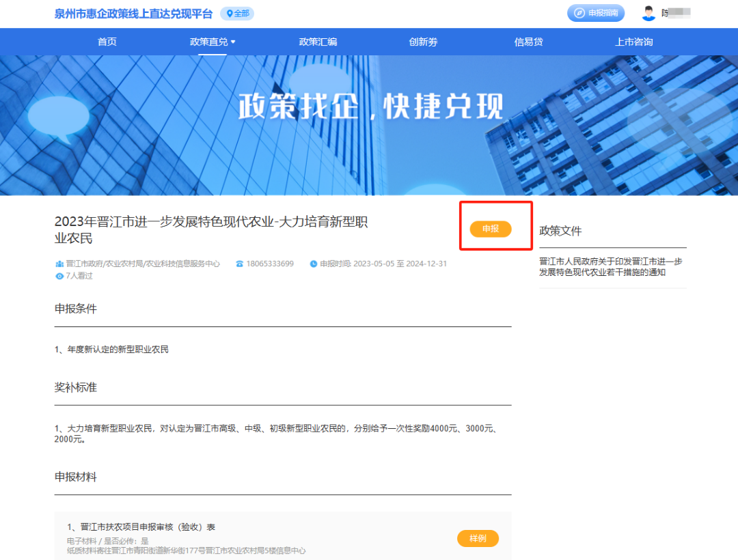Viewport: 738px width, 560px height.
Task: Click the compass icon in 申报指南
Action: pos(579,13)
